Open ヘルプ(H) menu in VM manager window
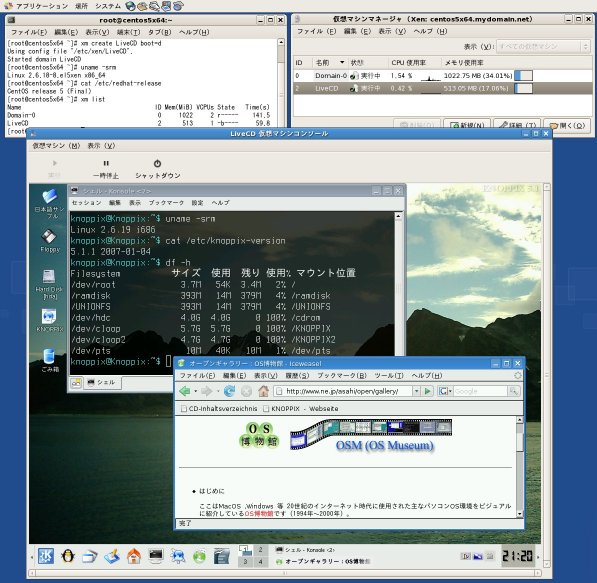Image resolution: width=597 pixels, height=583 pixels. pos(430,31)
